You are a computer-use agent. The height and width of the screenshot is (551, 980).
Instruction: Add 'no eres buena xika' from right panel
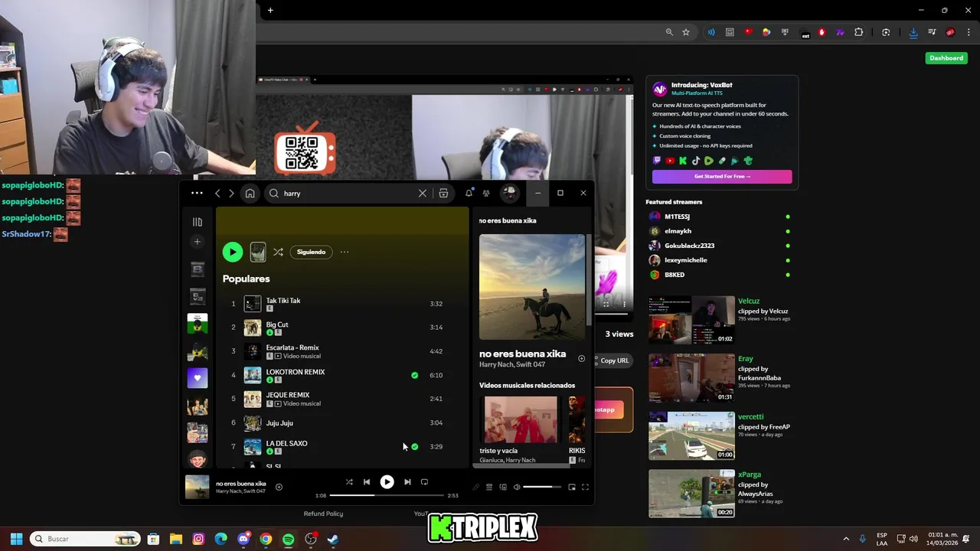[581, 358]
